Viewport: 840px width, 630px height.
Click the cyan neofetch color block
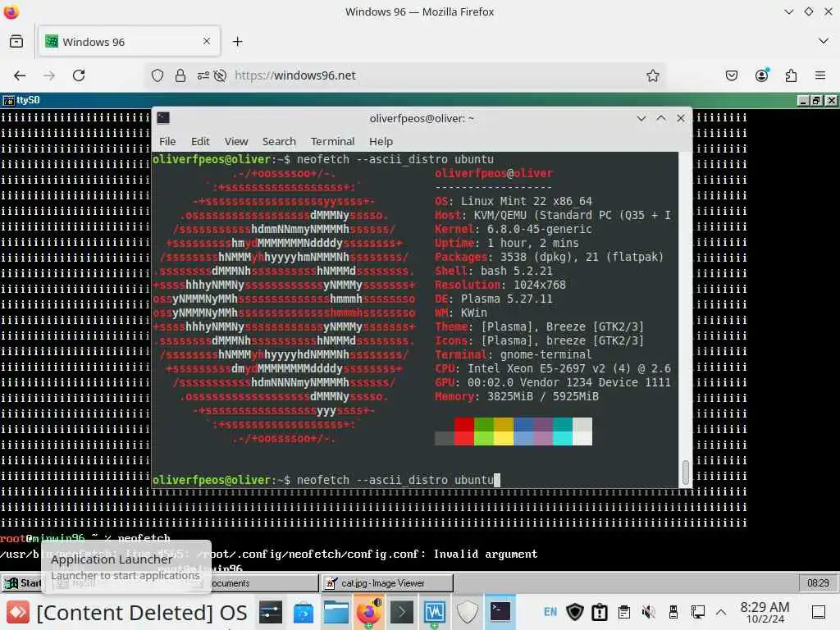point(563,431)
